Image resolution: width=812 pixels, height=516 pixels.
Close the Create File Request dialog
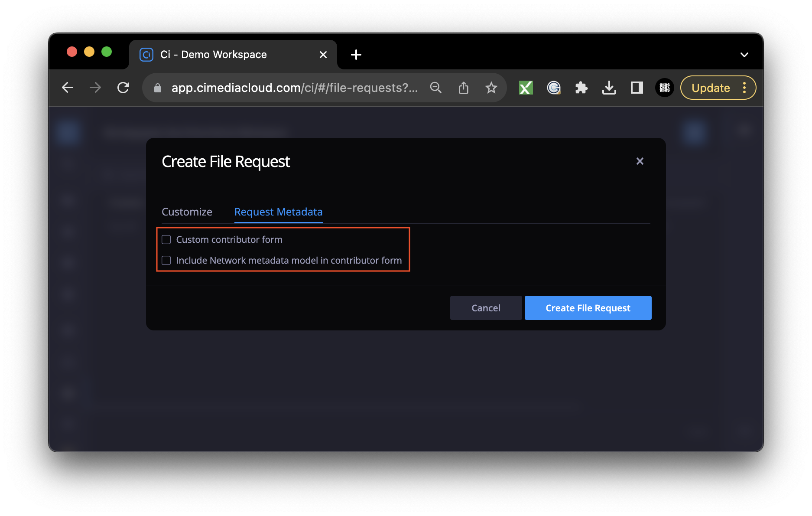click(x=640, y=161)
